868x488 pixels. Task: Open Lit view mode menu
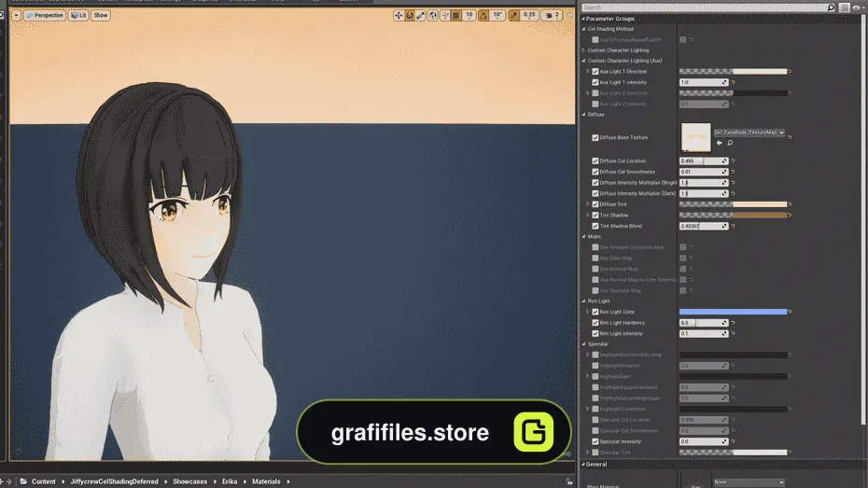[x=78, y=16]
